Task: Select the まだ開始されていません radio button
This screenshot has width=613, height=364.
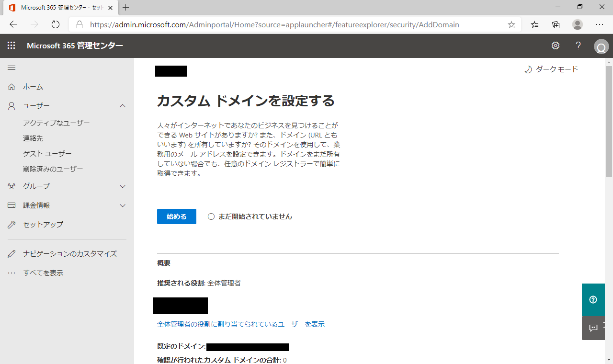Action: [x=211, y=216]
